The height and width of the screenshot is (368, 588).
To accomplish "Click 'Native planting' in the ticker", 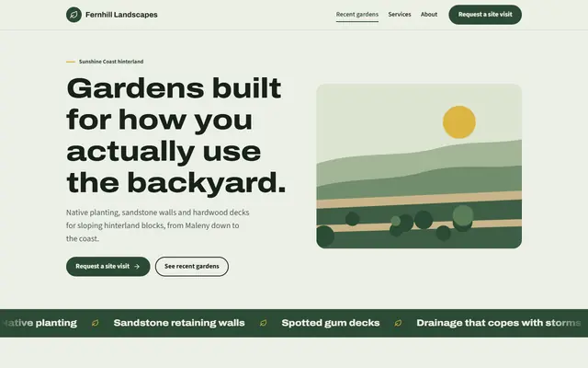I will click(x=39, y=323).
